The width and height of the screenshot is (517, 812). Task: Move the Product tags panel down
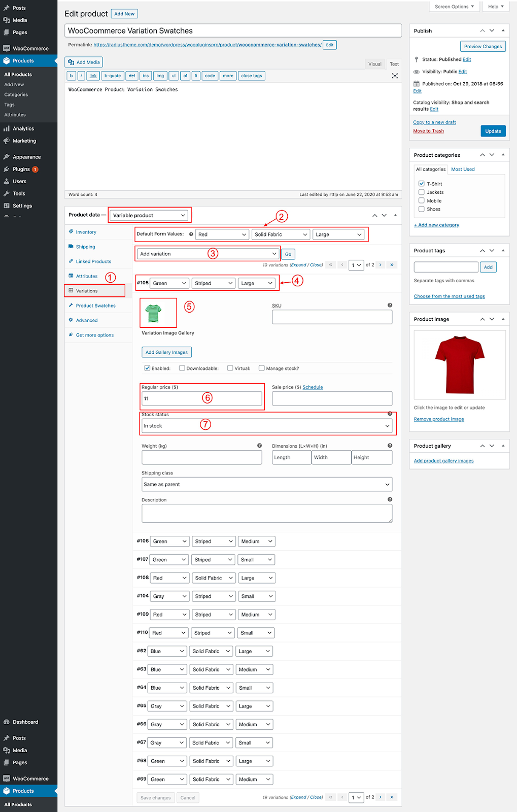(x=492, y=251)
